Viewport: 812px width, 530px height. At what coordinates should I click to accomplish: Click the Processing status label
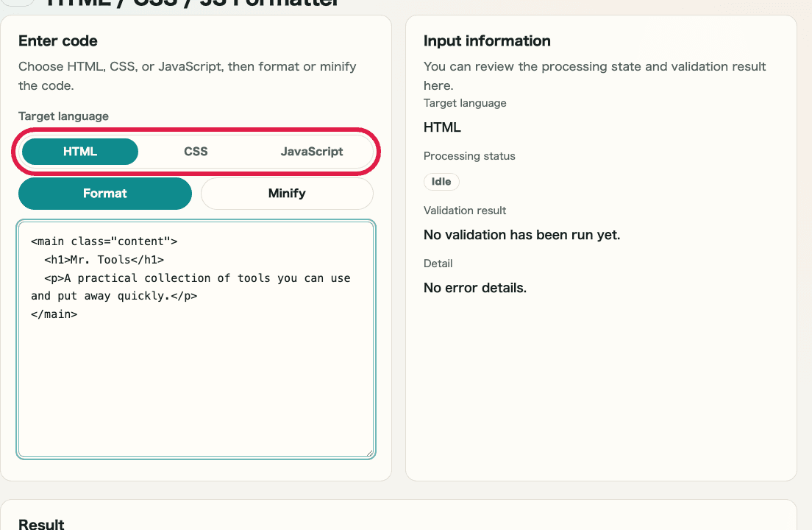click(469, 156)
